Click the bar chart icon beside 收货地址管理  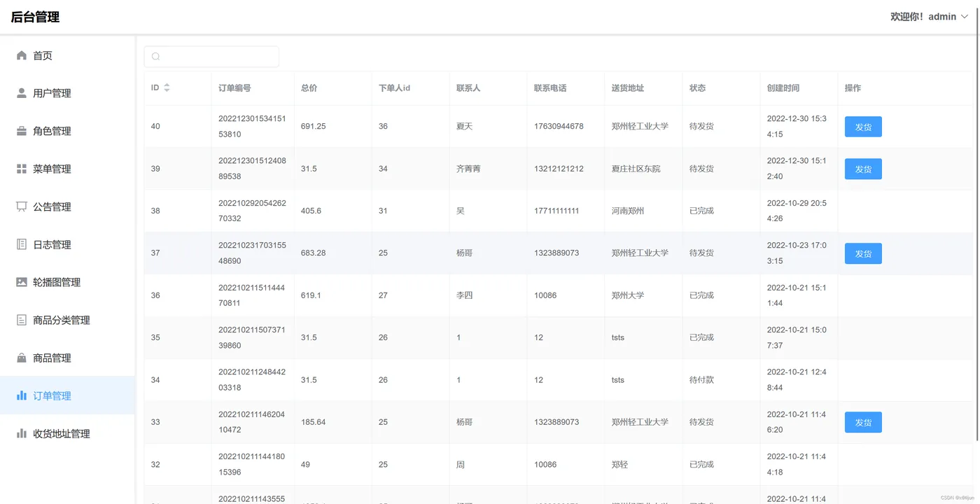(22, 433)
